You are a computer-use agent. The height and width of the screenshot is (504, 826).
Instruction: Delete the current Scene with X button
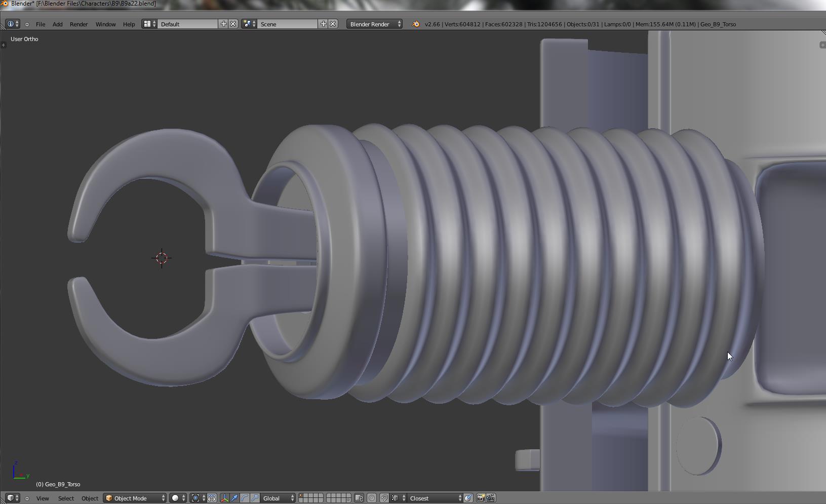click(333, 24)
